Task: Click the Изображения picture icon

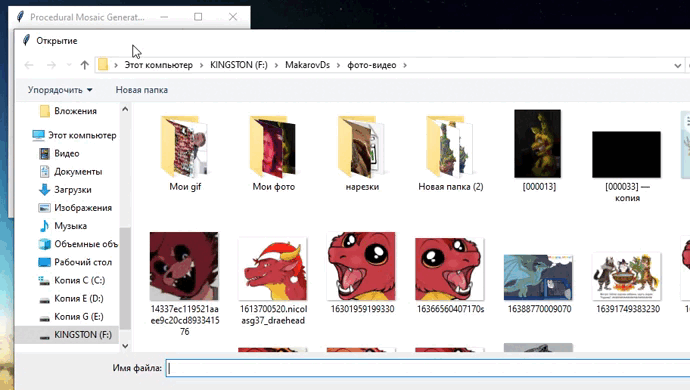Action: point(44,208)
